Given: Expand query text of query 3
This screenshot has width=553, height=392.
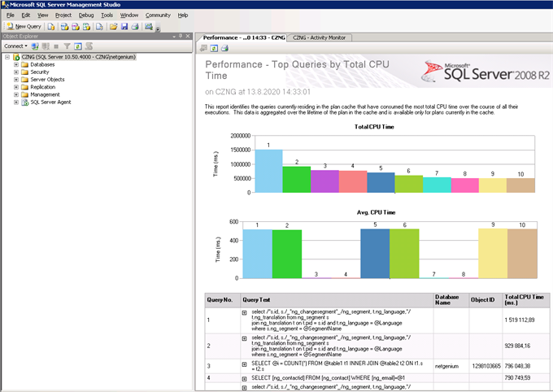Looking at the screenshot, I should click(x=244, y=364).
